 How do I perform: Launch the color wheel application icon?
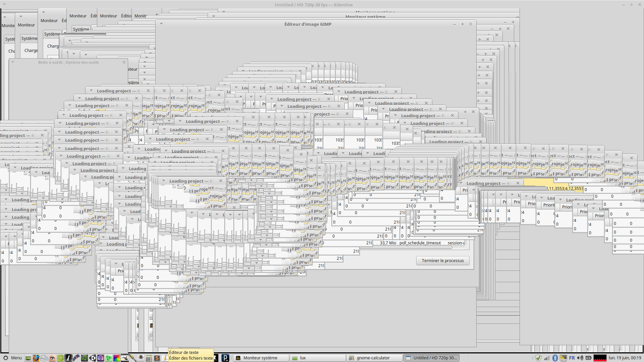117,358
